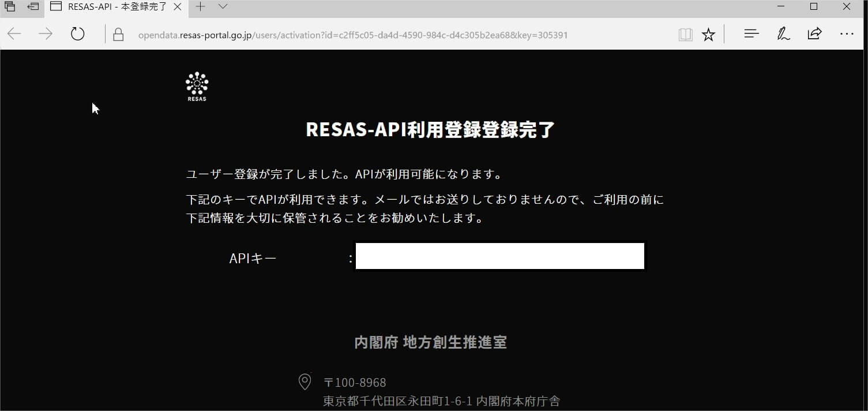Click the Set tabs aside icon

pyautogui.click(x=33, y=7)
